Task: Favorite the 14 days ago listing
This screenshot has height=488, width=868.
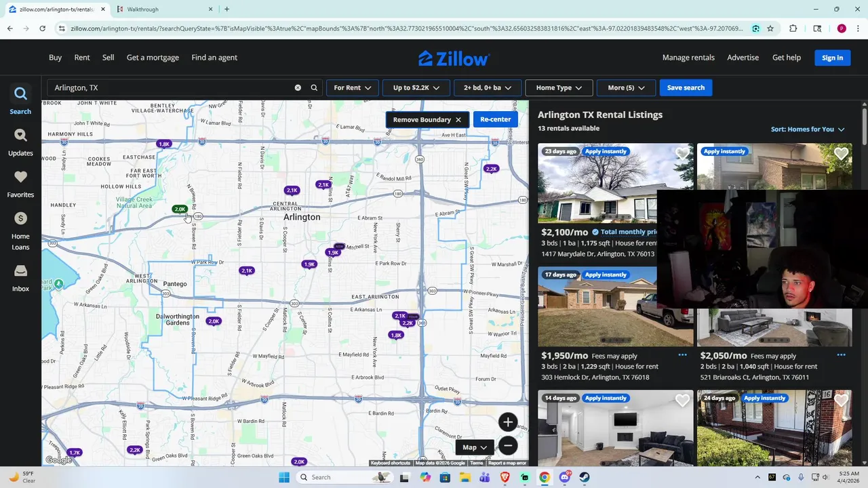Action: pyautogui.click(x=682, y=401)
